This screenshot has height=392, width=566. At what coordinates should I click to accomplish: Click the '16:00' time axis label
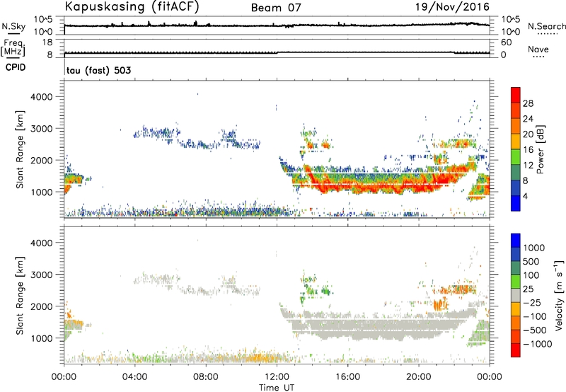pos(347,377)
